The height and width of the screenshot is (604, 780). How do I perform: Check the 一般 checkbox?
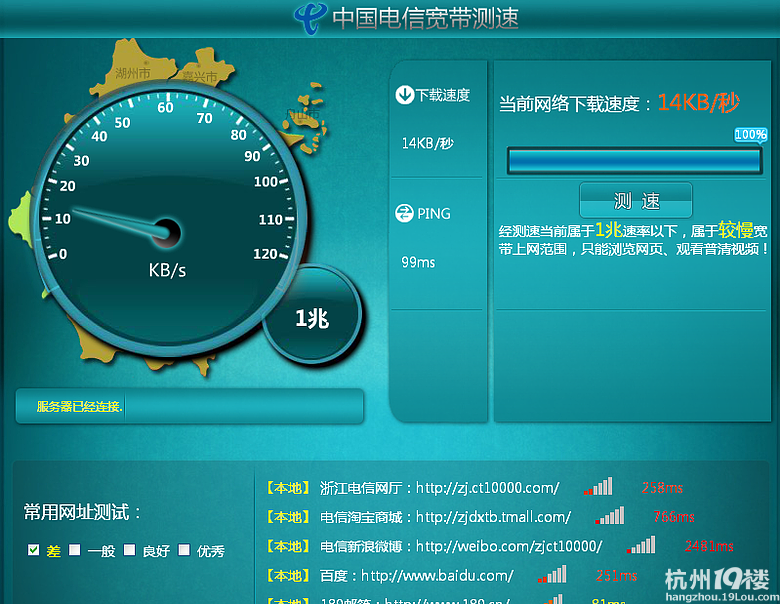click(x=75, y=550)
